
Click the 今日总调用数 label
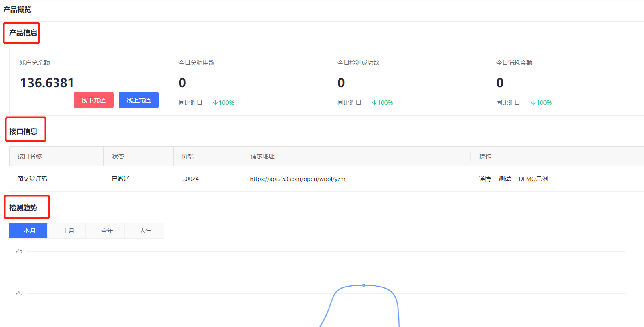pos(196,62)
